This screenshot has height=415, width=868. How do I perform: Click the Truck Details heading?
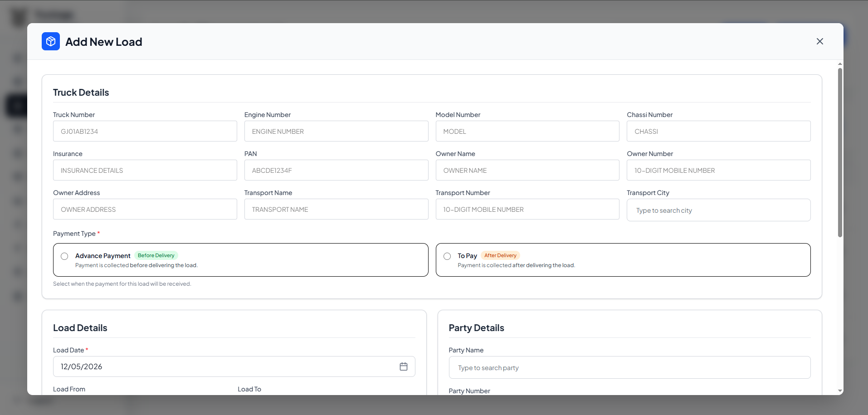(81, 93)
